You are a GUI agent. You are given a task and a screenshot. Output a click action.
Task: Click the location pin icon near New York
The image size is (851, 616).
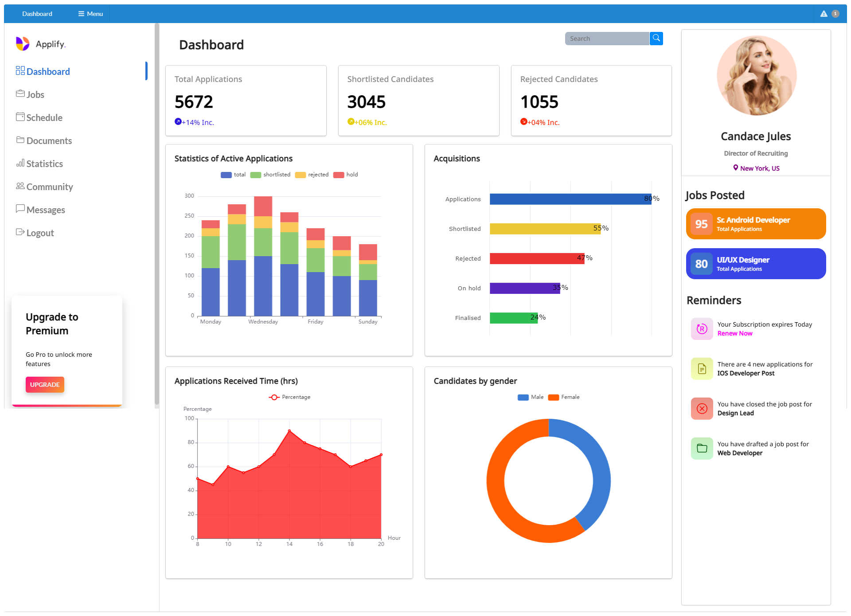[736, 168]
